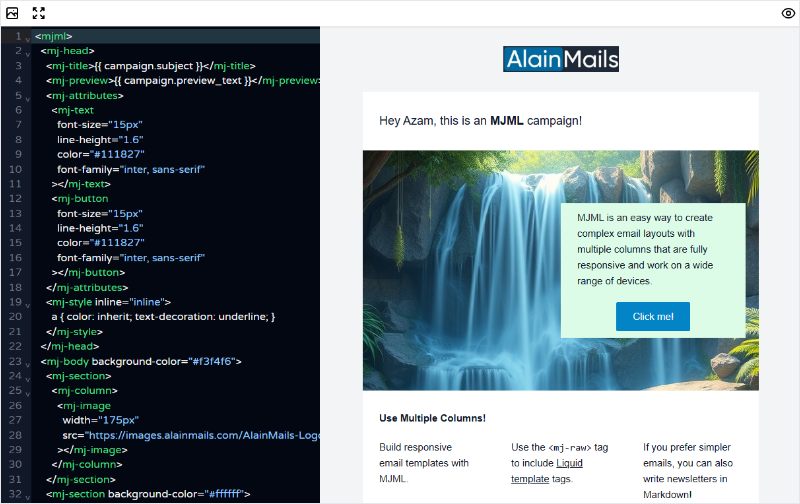The image size is (800, 504).
Task: Fold the mj-head block on line 2
Action: tap(28, 52)
